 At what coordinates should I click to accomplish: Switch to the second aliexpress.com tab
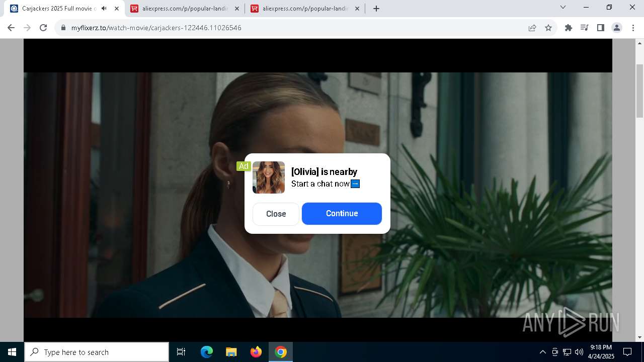305,9
